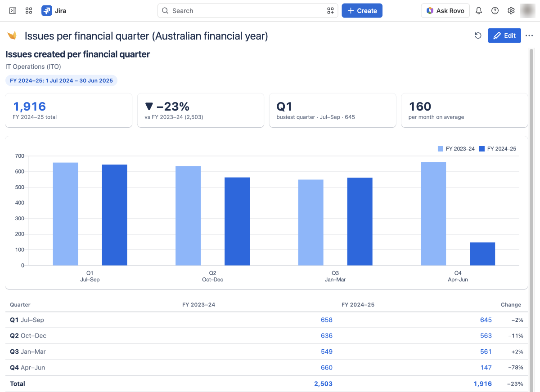Viewport: 540px width, 392px height.
Task: Click the Q1 FY 2023–24 light bar
Action: 65,214
